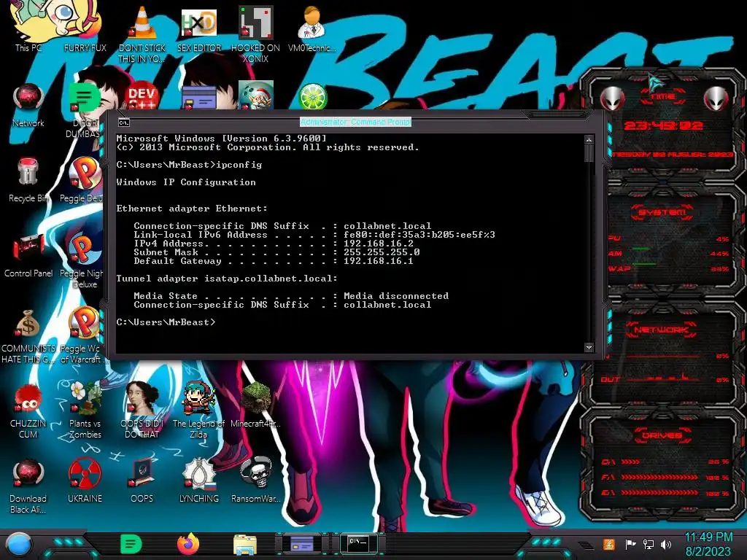This screenshot has width=747, height=560.
Task: Click the Command Prompt scrollbar down arrow
Action: [589, 348]
